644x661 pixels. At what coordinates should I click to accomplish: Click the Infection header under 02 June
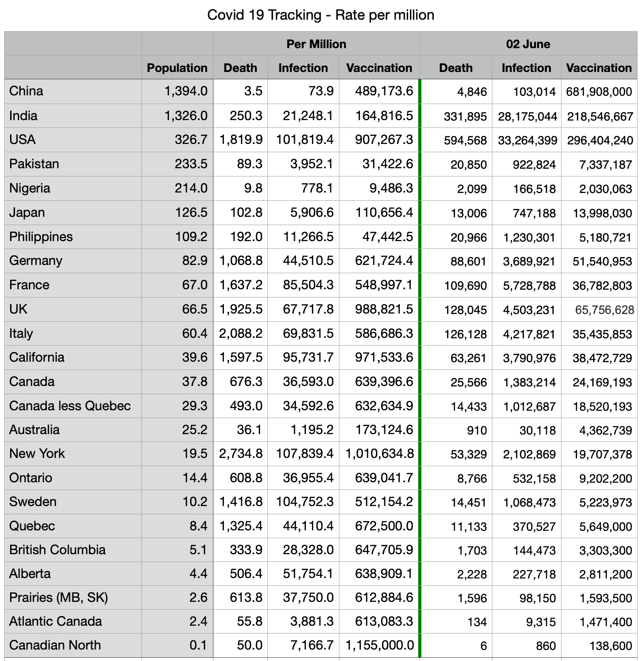(x=526, y=68)
